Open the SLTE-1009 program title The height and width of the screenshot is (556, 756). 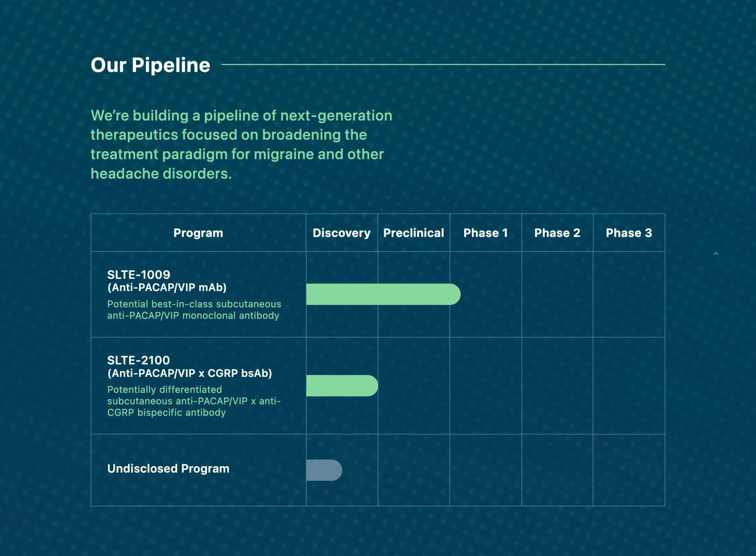click(x=139, y=275)
